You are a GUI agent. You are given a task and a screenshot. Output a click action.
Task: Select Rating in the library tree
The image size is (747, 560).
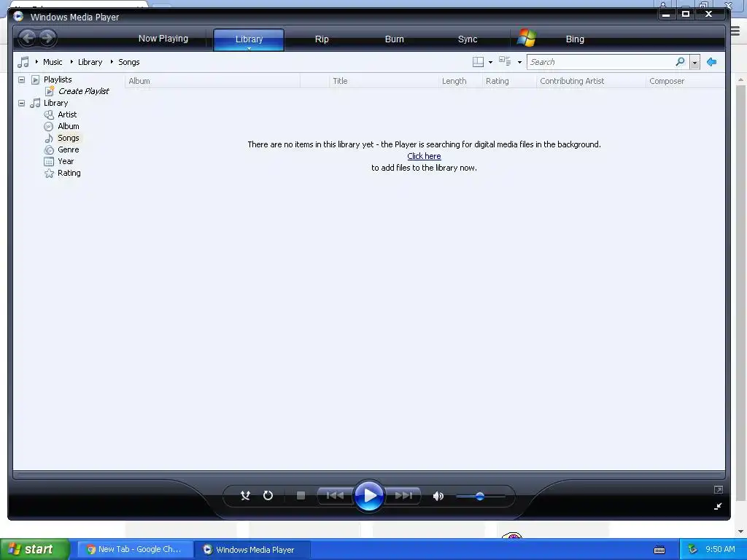click(x=69, y=173)
